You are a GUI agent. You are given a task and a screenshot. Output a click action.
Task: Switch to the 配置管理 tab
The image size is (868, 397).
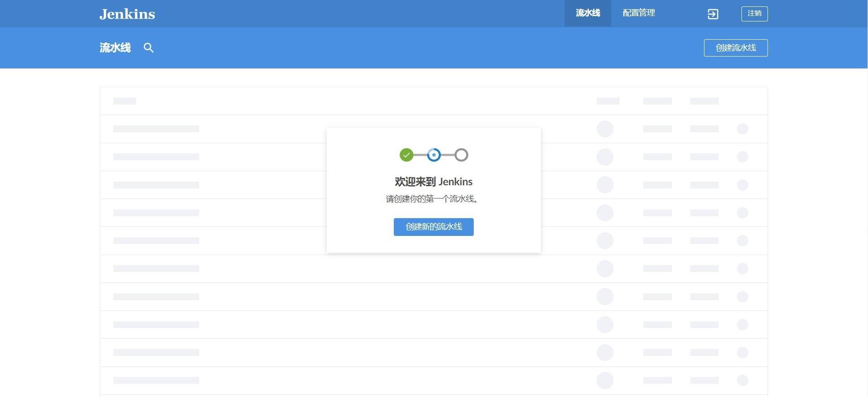639,13
